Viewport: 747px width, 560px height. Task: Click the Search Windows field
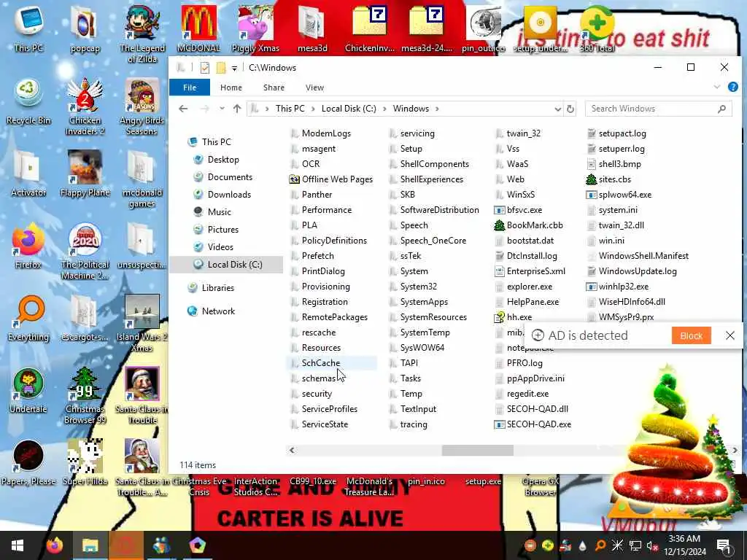(659, 109)
